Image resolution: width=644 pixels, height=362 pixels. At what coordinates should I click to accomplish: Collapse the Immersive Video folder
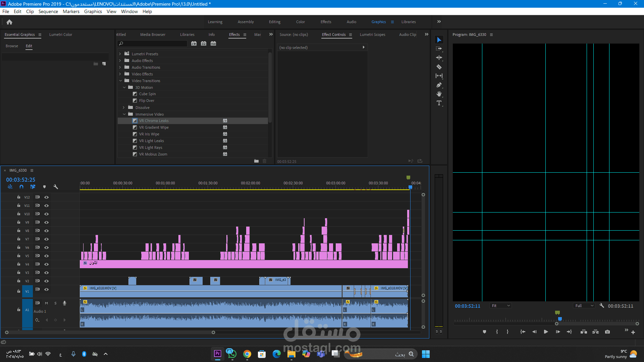(124, 114)
